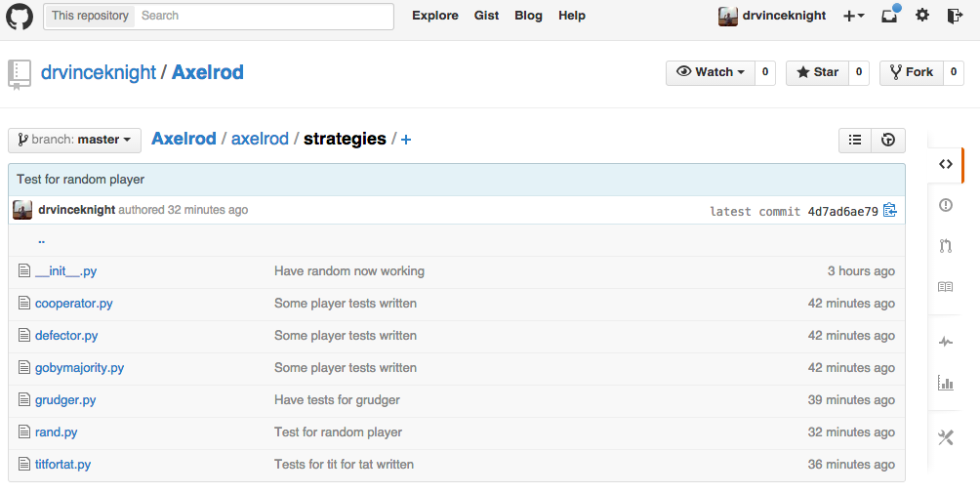
Task: Open grudger.py file
Action: coord(65,400)
